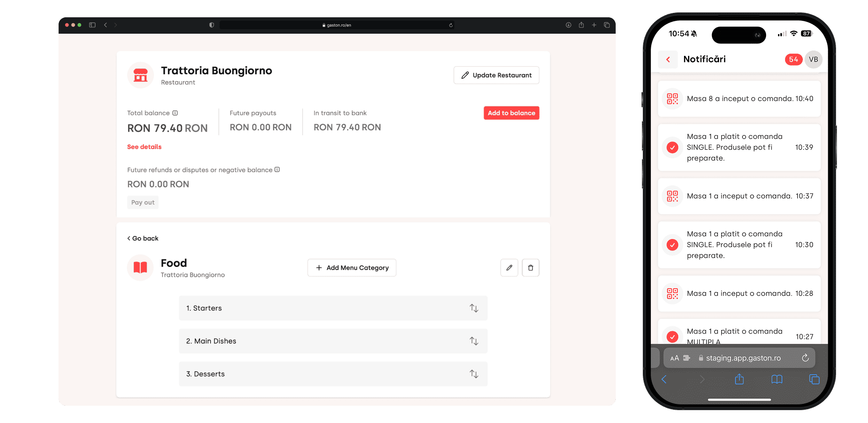Screen dimensions: 868x423
Task: Click the reorder arrows on Starters category
Action: pyautogui.click(x=474, y=308)
